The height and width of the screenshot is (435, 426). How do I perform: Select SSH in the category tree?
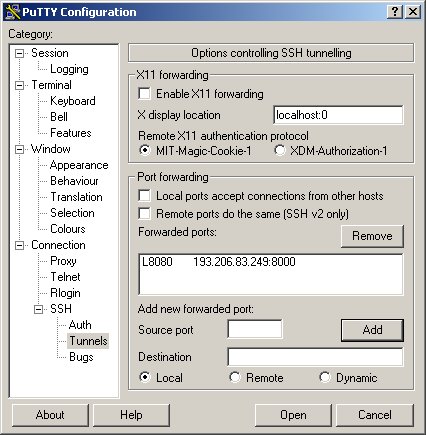pos(61,309)
